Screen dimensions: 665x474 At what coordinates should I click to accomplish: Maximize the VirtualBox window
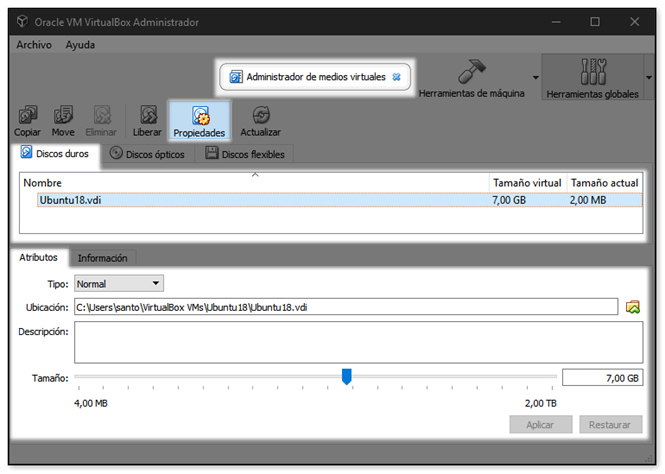pos(595,22)
